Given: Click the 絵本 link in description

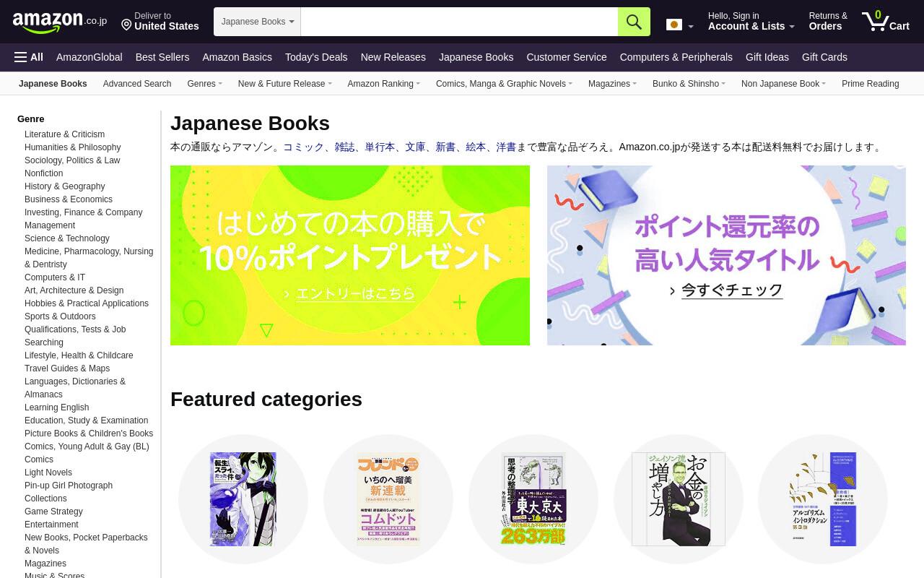Looking at the screenshot, I should 476,147.
